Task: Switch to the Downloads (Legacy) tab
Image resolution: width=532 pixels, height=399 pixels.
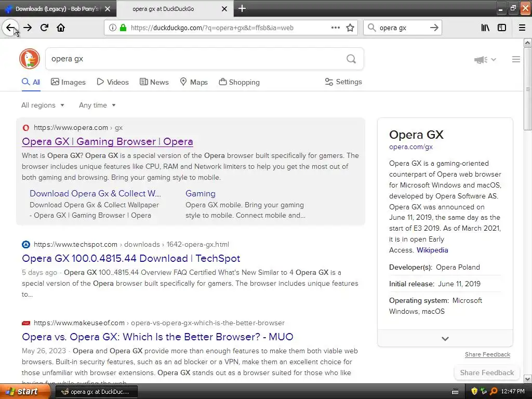Action: click(x=58, y=9)
